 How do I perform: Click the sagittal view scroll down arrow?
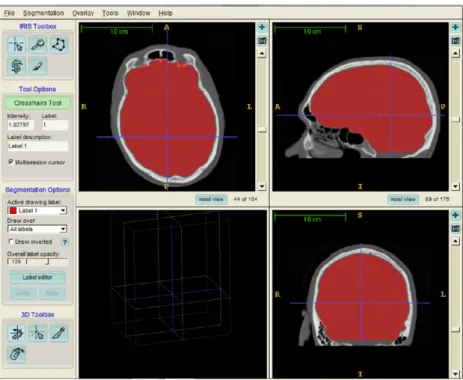tap(455, 186)
